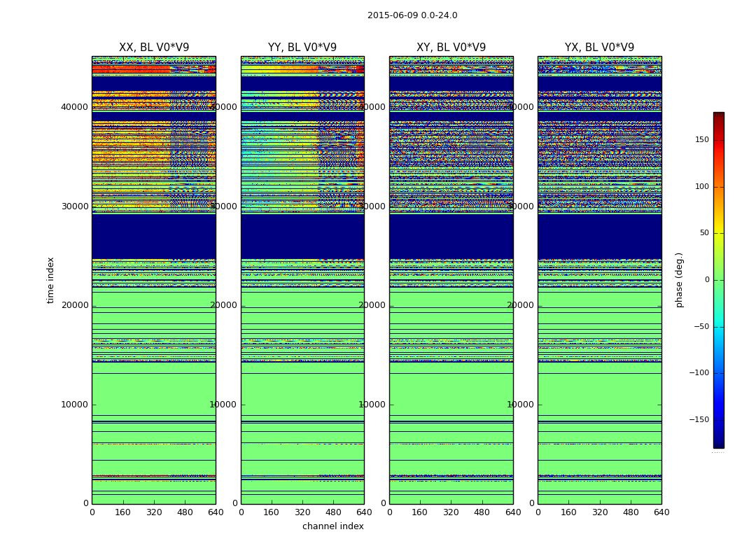Click the large dark blue band in XX panel
Image resolution: width=735 pixels, height=560 pixels.
[x=154, y=236]
